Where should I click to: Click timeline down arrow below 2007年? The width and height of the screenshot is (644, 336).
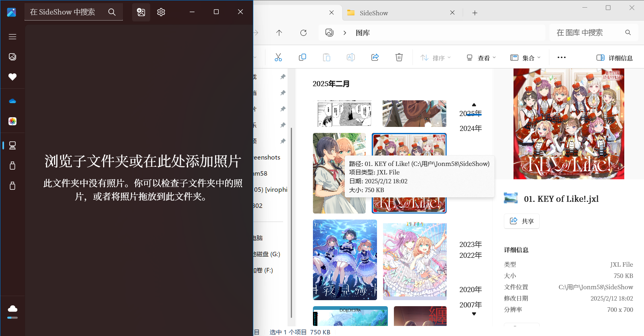[474, 314]
